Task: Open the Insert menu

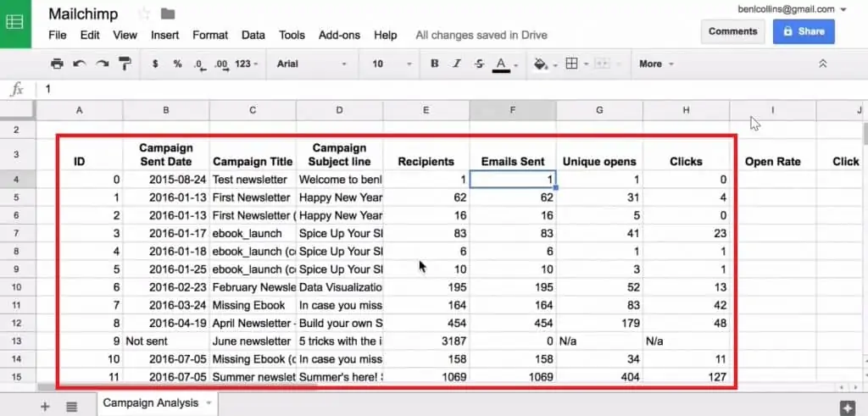Action: coord(165,35)
